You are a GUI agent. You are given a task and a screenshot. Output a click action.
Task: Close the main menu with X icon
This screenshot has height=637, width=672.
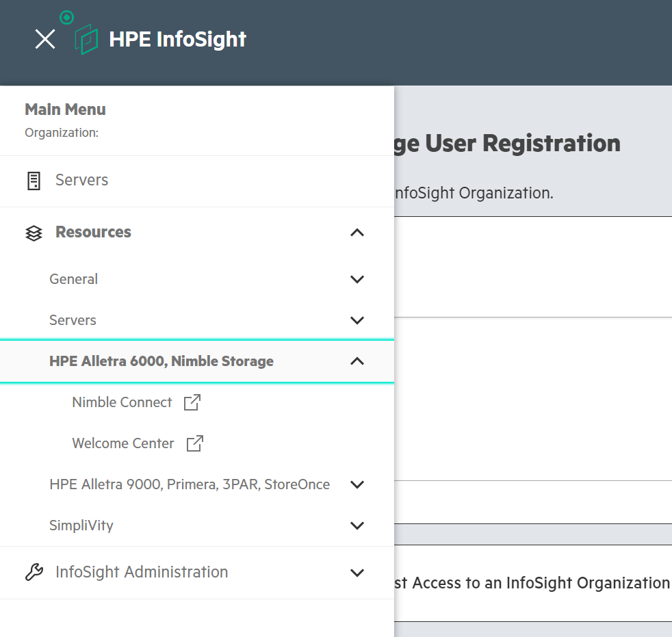[x=45, y=40]
